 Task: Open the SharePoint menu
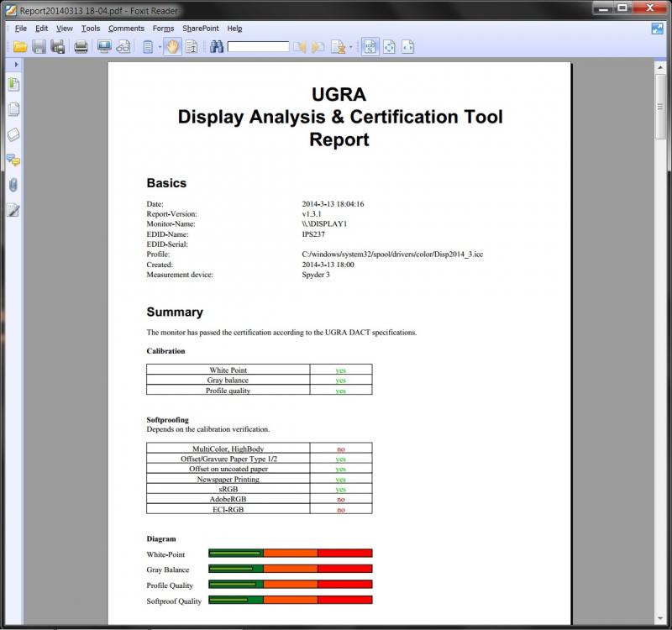201,29
